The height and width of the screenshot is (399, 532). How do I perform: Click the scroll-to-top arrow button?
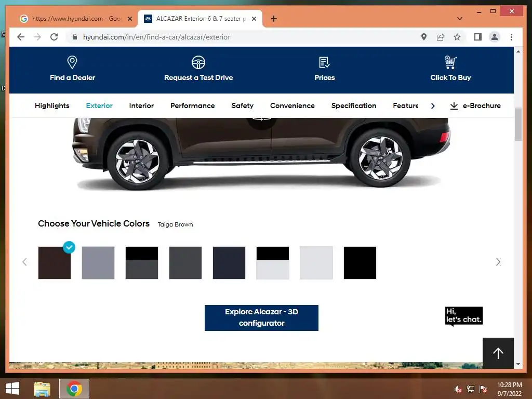[x=498, y=353]
